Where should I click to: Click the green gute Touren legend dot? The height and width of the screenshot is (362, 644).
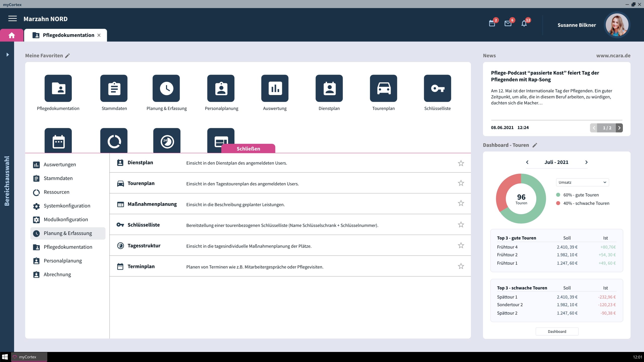(558, 195)
